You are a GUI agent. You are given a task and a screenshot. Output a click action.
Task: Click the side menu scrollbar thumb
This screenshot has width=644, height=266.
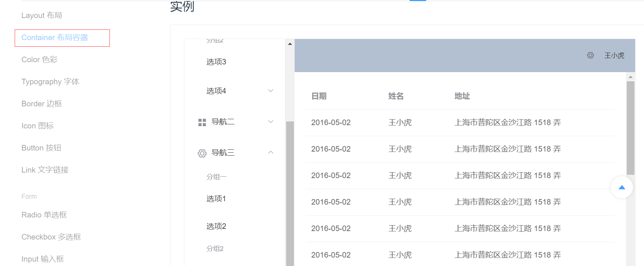click(x=290, y=193)
